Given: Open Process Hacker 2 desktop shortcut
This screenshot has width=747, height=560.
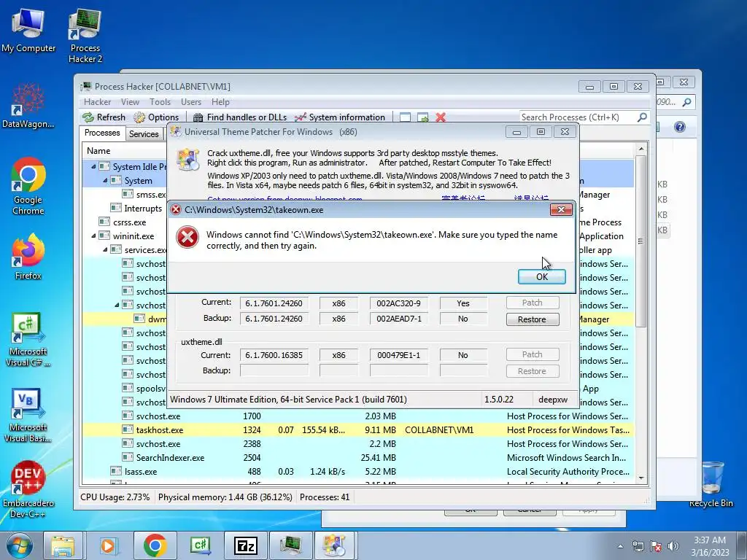Looking at the screenshot, I should 85,36.
